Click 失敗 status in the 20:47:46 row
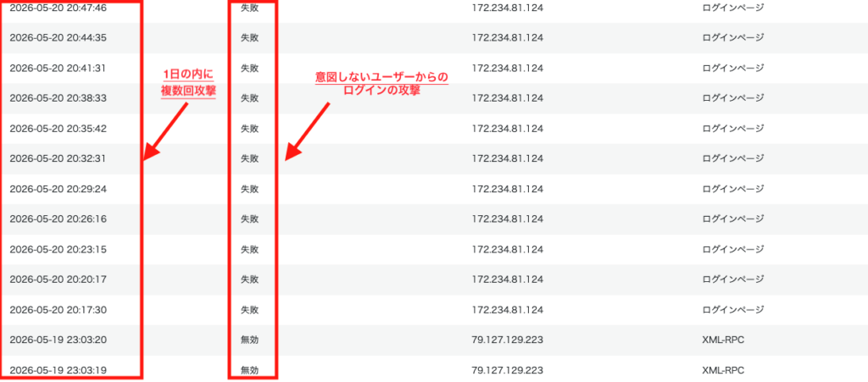The width and height of the screenshot is (868, 382). pyautogui.click(x=250, y=8)
